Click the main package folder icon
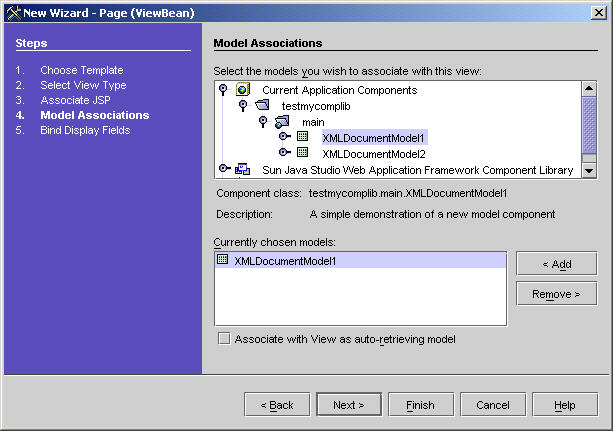 282,122
